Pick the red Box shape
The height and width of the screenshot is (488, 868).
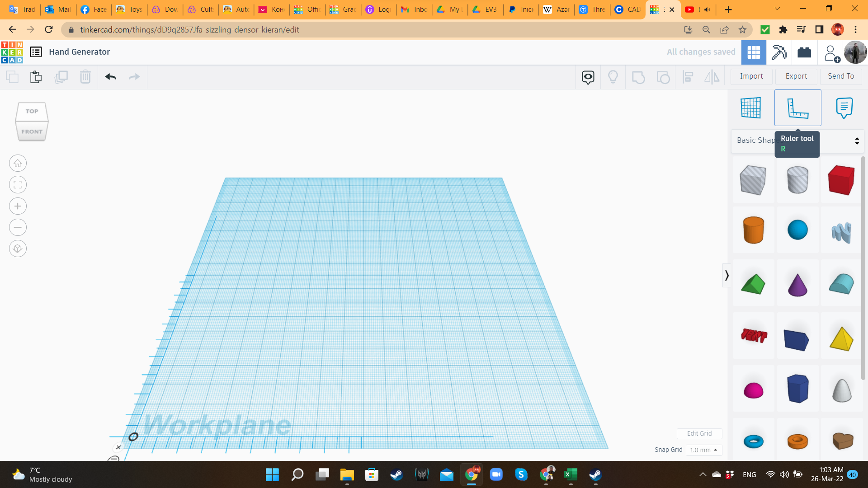[841, 180]
